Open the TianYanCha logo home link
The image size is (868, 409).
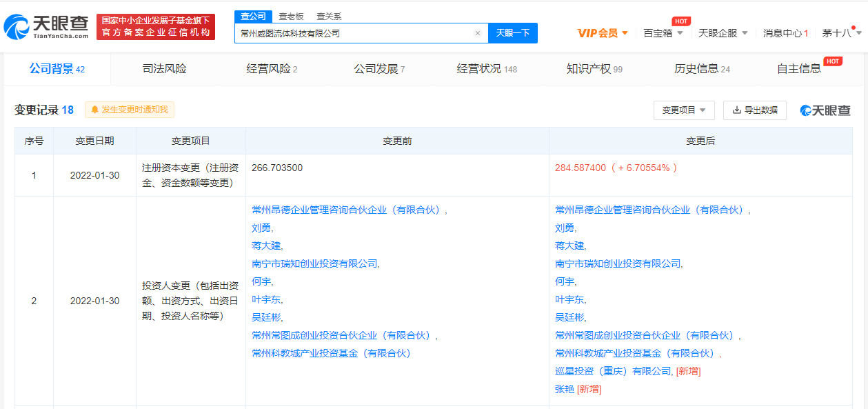click(46, 26)
